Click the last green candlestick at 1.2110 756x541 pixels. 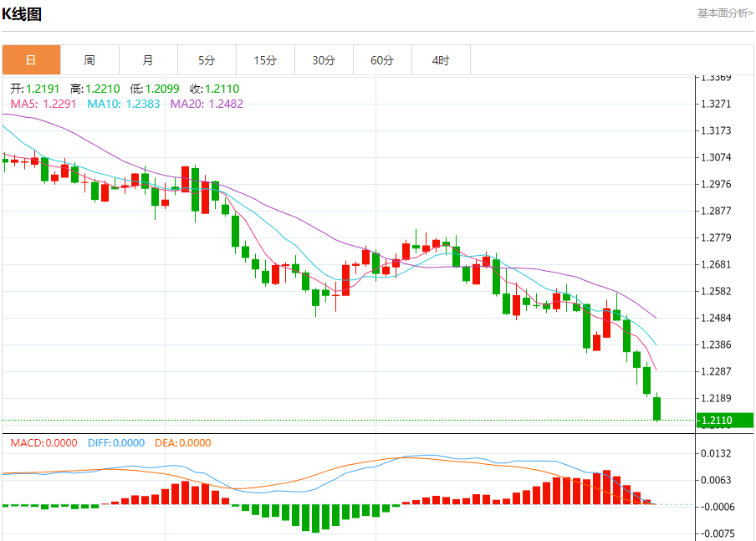pyautogui.click(x=656, y=408)
